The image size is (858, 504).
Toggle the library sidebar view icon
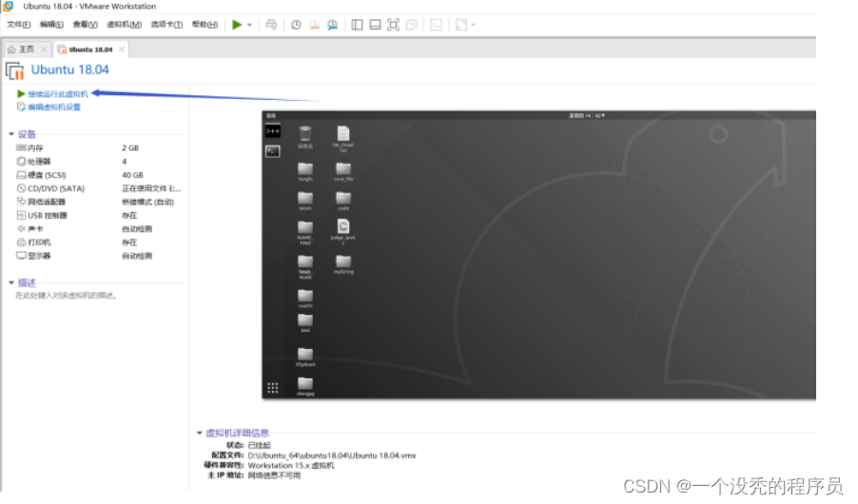pos(357,25)
